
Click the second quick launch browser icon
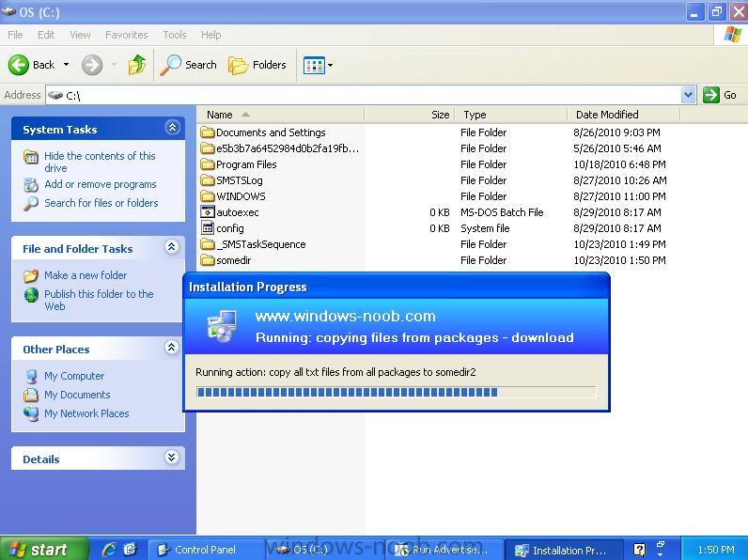coord(131,550)
